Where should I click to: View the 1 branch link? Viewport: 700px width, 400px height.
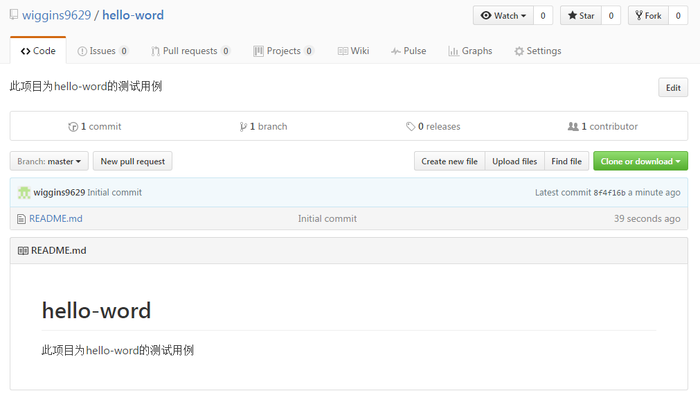263,126
